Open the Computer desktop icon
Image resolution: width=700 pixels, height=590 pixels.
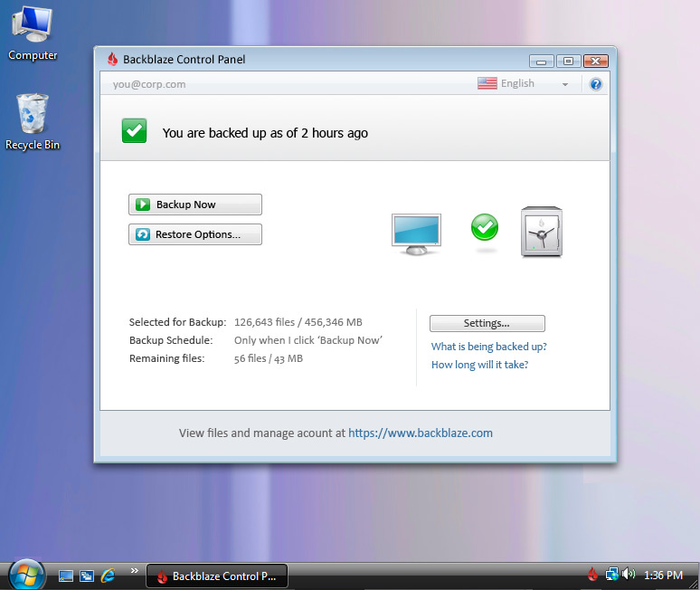33,33
